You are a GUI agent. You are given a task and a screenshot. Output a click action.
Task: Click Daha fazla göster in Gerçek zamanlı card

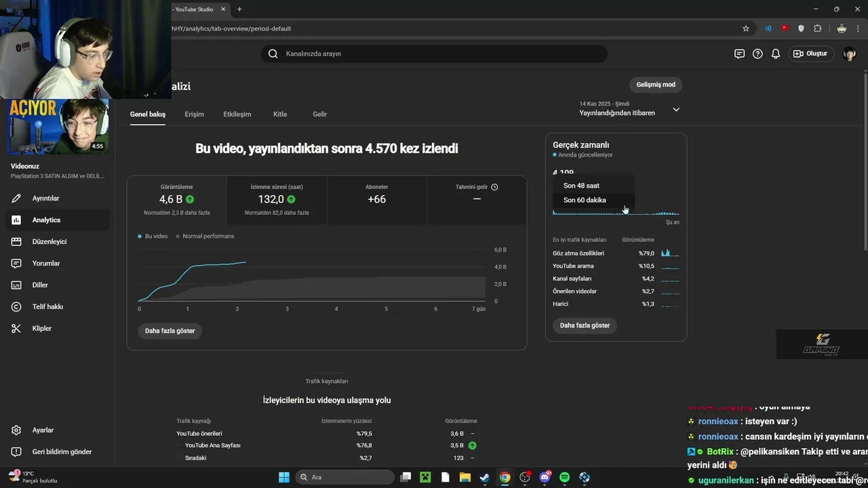click(x=585, y=325)
